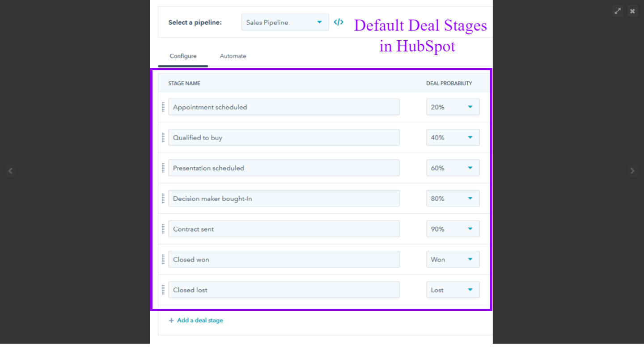The height and width of the screenshot is (347, 644).
Task: Click the plus icon beside Add a deal stage
Action: [x=171, y=320]
